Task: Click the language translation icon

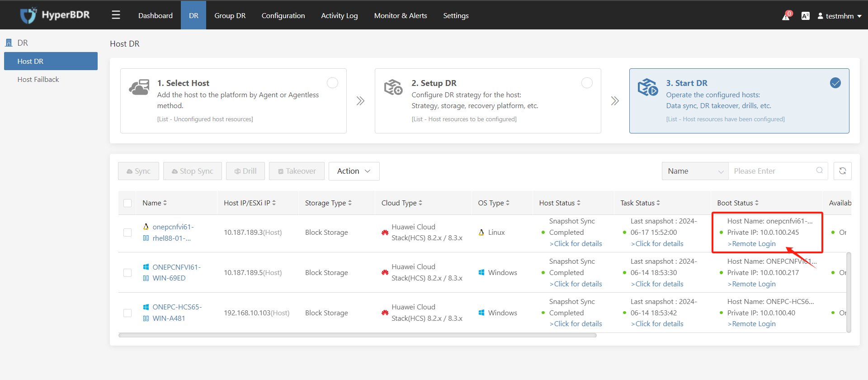Action: [x=805, y=16]
